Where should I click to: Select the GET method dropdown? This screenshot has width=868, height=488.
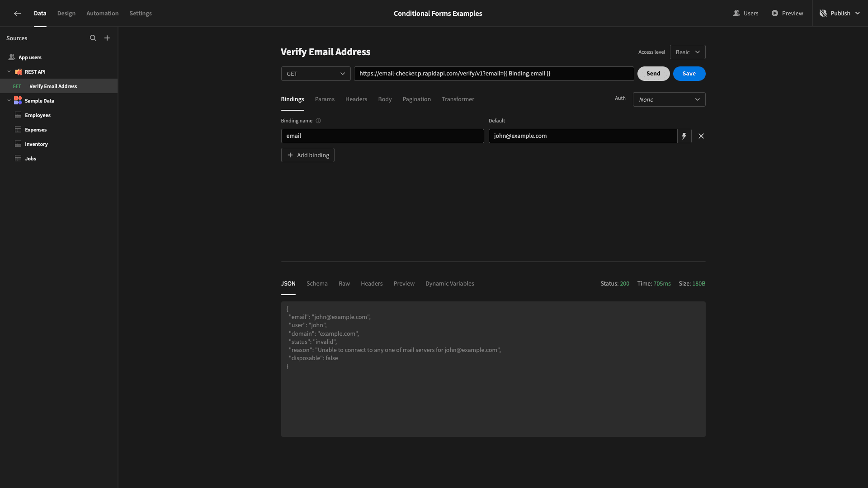pyautogui.click(x=316, y=73)
